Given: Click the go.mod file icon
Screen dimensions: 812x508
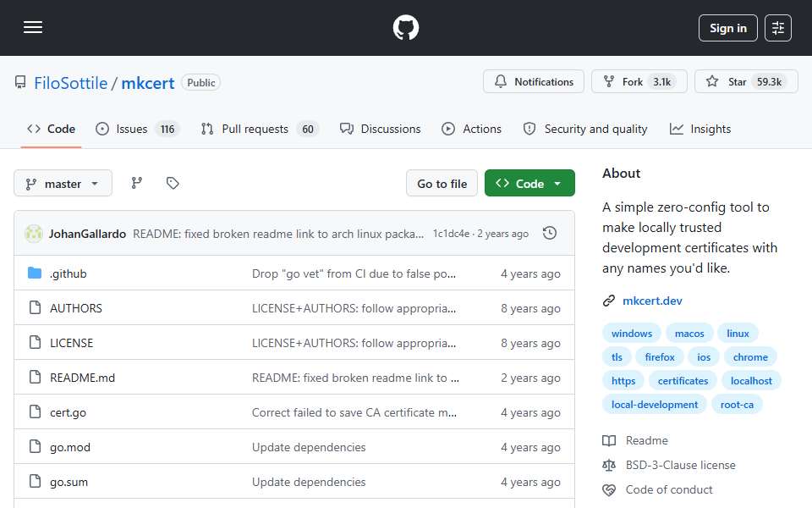Looking at the screenshot, I should 35,447.
